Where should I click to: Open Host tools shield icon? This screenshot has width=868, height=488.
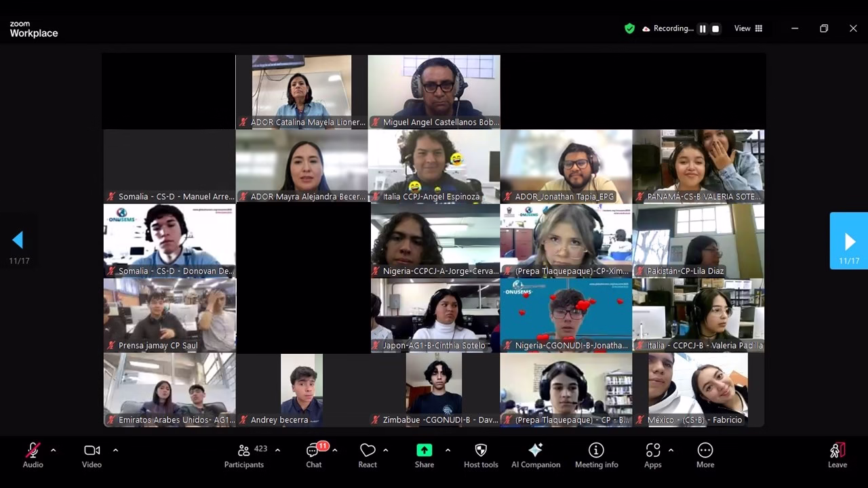pos(481,455)
